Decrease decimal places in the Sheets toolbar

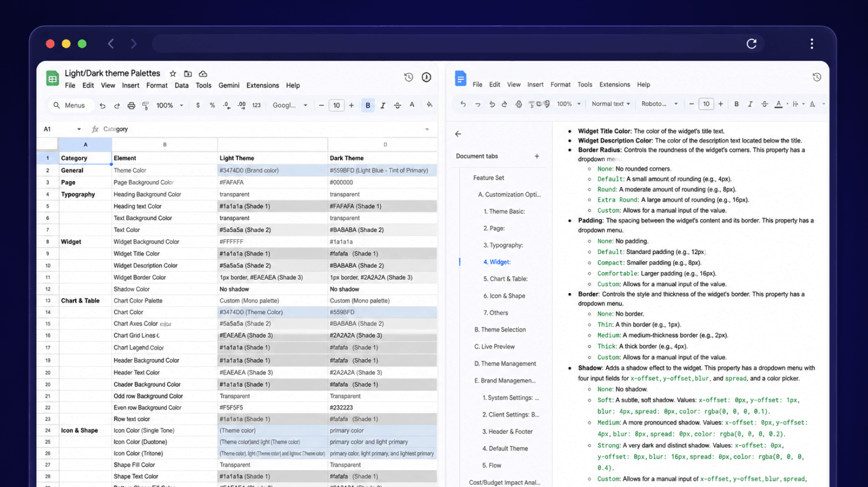pyautogui.click(x=226, y=105)
